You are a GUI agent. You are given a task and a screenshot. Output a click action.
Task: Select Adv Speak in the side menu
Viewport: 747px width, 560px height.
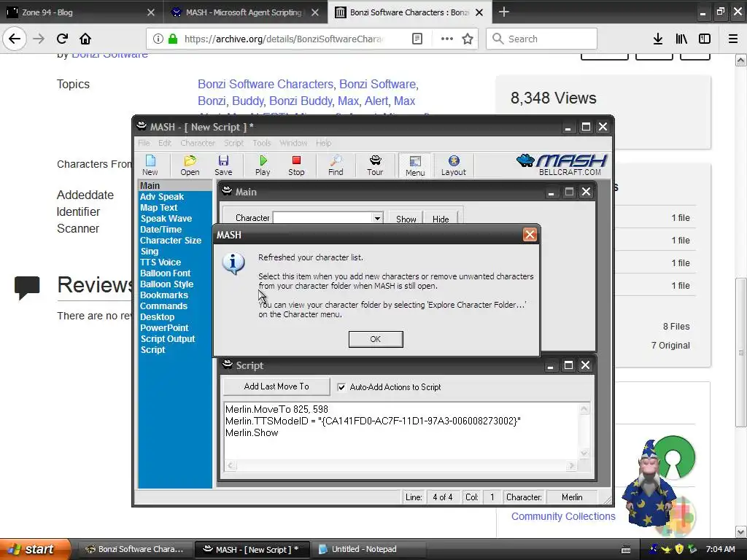click(162, 197)
